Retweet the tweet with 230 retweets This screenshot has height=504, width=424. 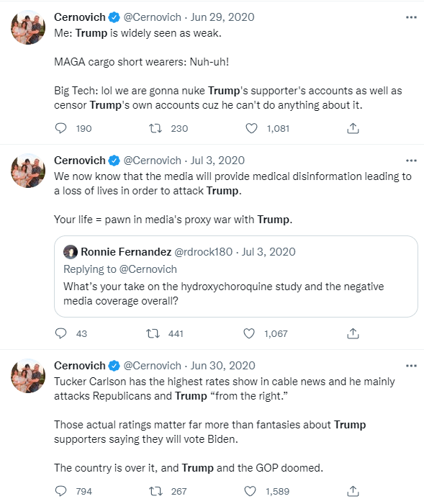[x=155, y=128]
